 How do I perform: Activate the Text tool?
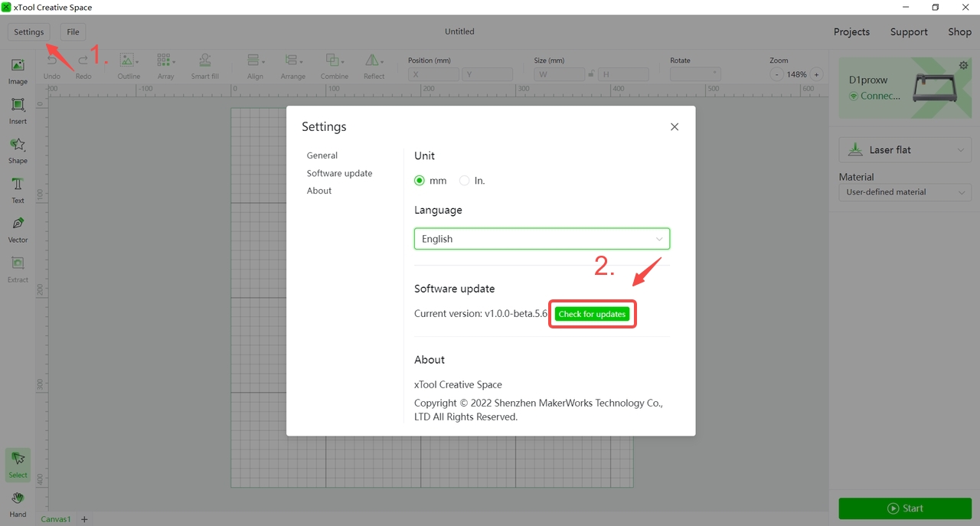(x=18, y=190)
